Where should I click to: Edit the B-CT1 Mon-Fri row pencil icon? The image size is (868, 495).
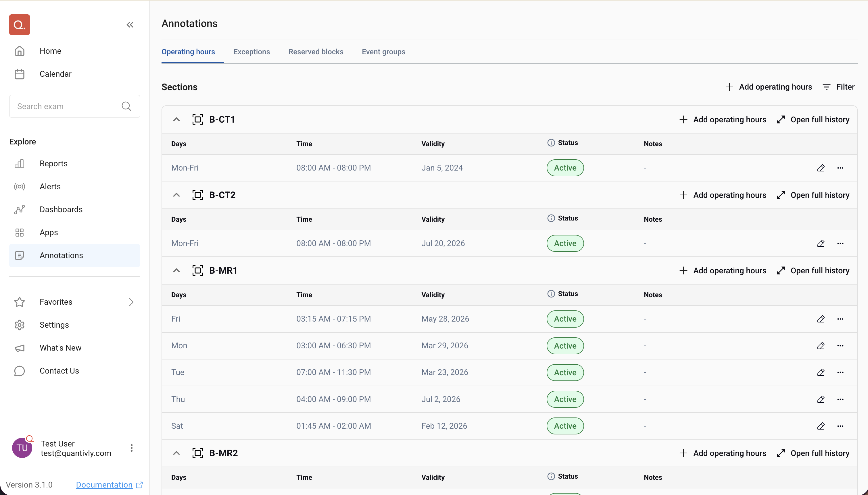(x=821, y=168)
